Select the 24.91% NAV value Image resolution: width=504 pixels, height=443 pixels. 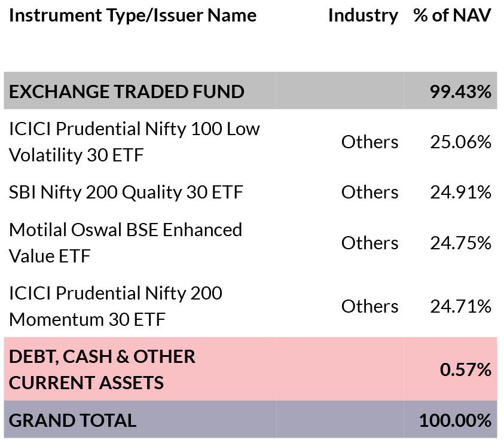[x=460, y=193]
